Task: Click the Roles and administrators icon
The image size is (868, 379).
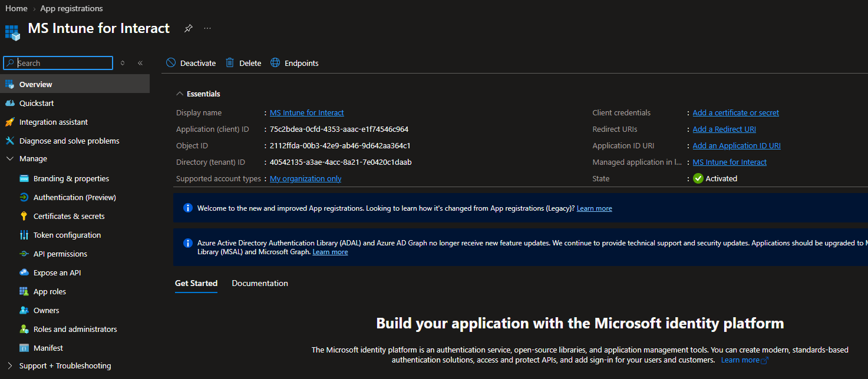Action: point(24,329)
